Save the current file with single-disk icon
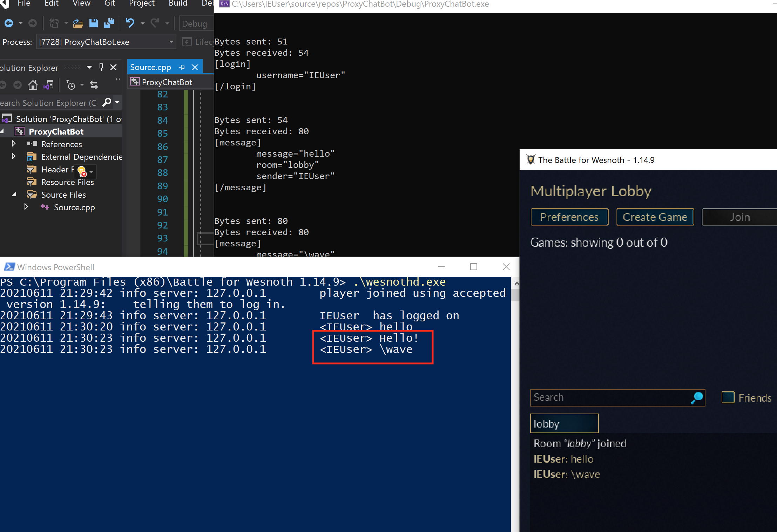 click(x=94, y=23)
